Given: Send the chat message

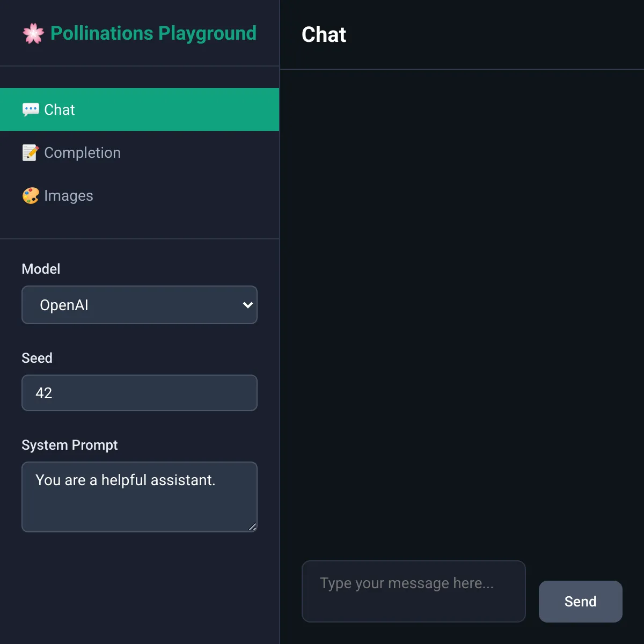Looking at the screenshot, I should 581,602.
